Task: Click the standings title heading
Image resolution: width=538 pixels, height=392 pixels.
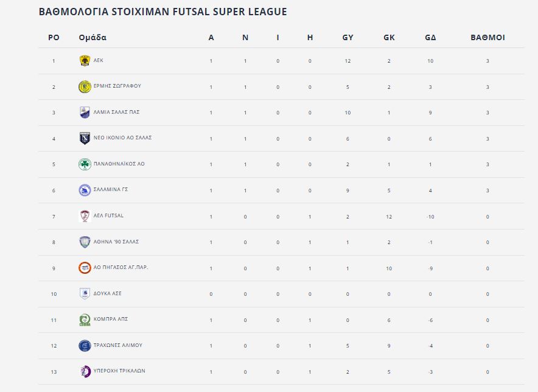Action: pyautogui.click(x=162, y=12)
